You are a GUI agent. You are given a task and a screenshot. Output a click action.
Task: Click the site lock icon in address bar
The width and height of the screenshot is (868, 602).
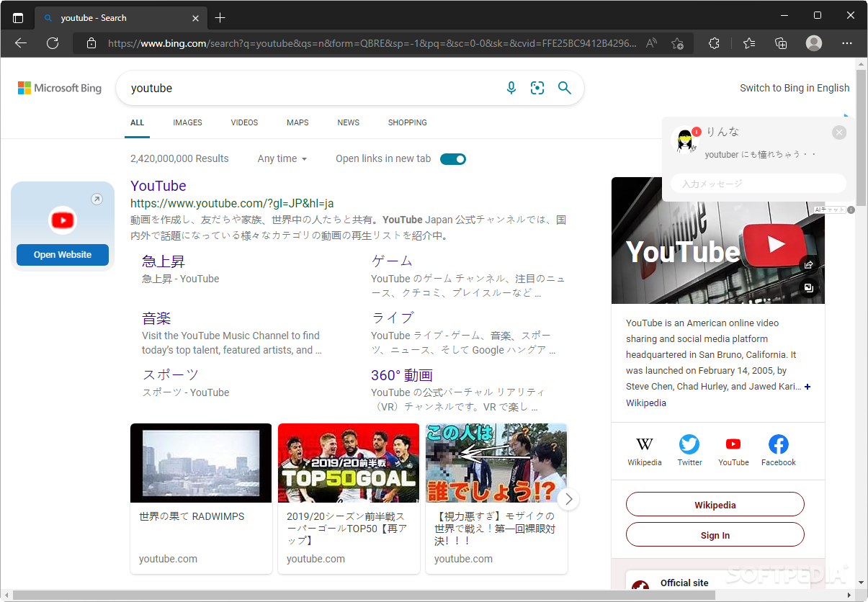click(x=91, y=43)
